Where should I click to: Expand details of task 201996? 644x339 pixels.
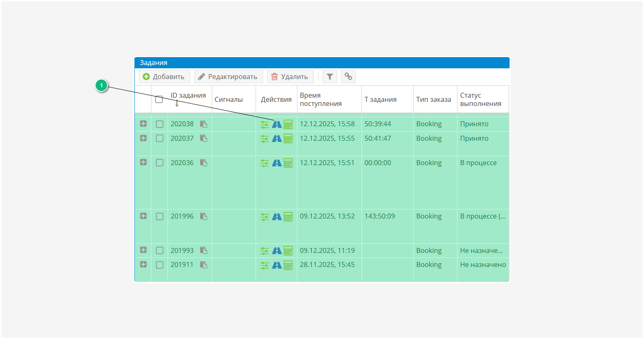tap(143, 216)
